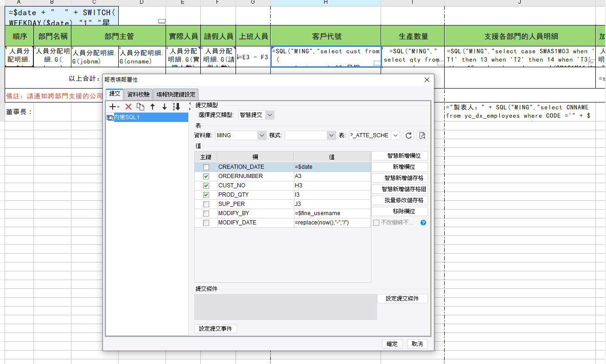The height and width of the screenshot is (364, 606).
Task: Toggle primary key checkbox for PROD_QTY
Action: (x=206, y=195)
